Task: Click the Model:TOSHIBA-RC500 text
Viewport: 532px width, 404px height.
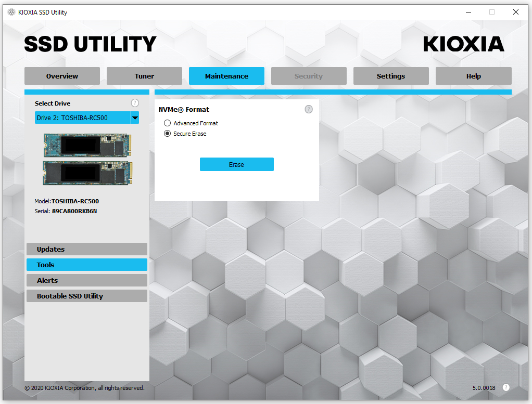Action: (x=67, y=201)
